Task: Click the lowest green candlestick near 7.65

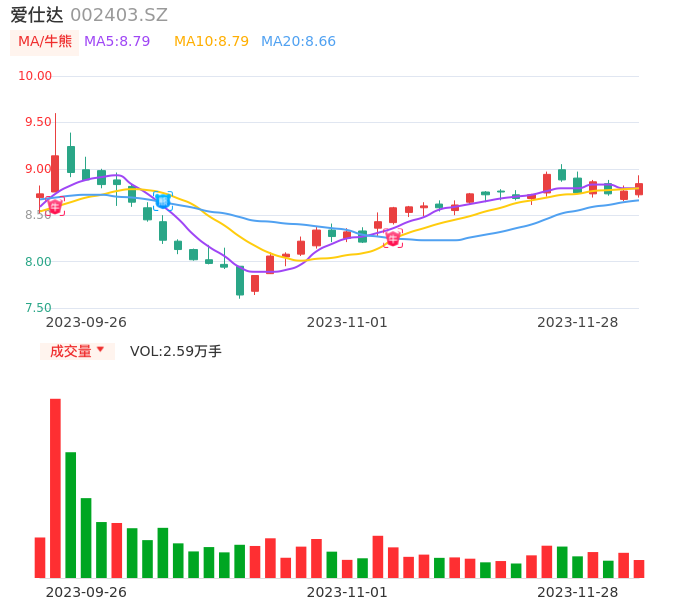Action: click(240, 280)
